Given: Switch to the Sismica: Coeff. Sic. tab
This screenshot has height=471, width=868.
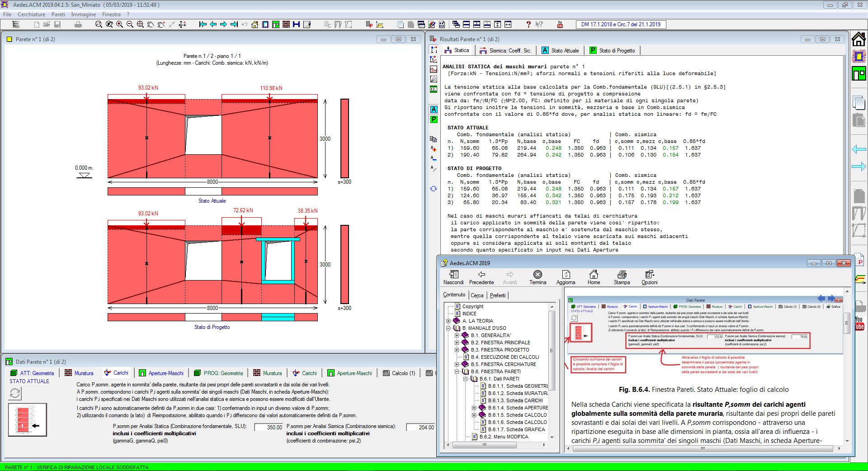Looking at the screenshot, I should pos(505,51).
